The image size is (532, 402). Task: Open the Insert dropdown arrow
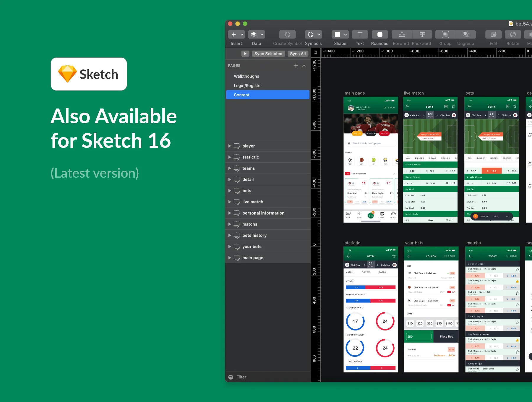coord(242,35)
